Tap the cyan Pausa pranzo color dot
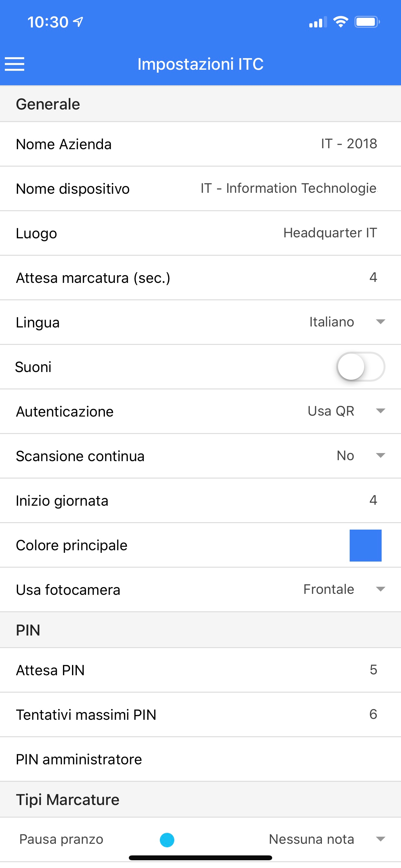Screen dimensions: 401x868 [x=167, y=840]
